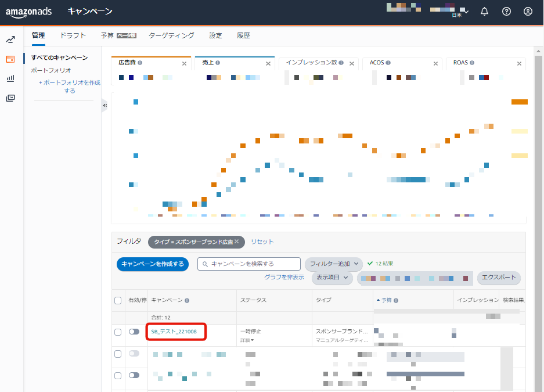Open the notifications bell icon
This screenshot has height=392, width=544.
click(484, 12)
